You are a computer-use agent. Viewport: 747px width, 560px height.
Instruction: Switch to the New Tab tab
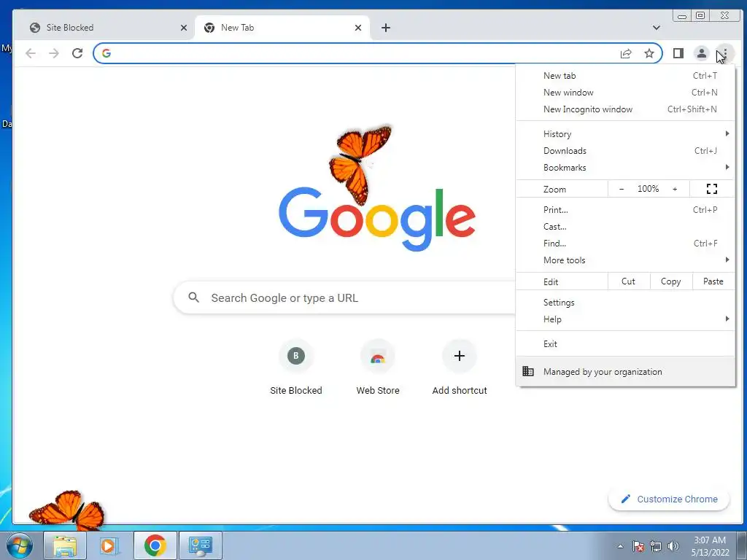(282, 28)
